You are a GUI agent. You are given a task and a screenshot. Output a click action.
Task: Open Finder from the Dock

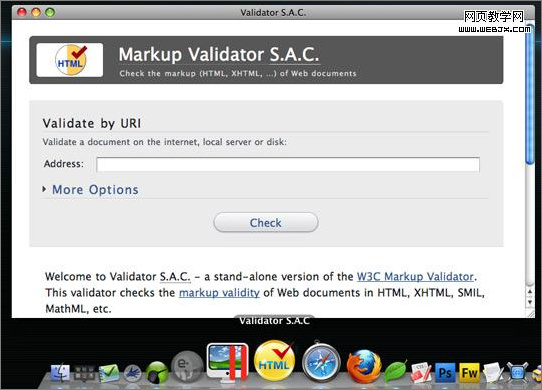60,373
